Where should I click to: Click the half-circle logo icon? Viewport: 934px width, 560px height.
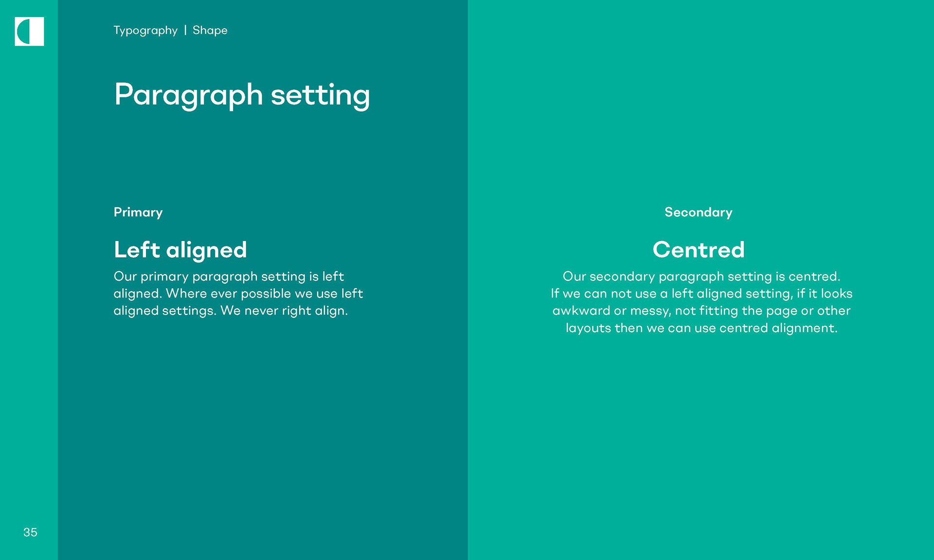tap(29, 32)
